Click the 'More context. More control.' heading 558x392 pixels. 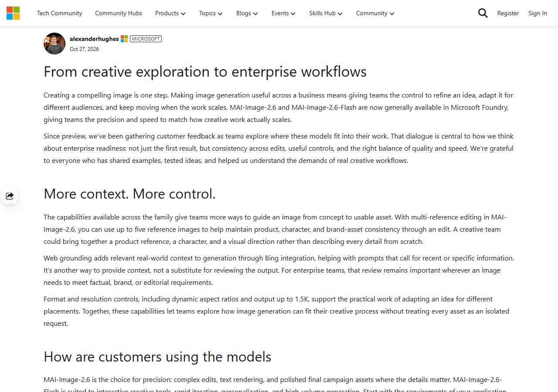pos(129,194)
